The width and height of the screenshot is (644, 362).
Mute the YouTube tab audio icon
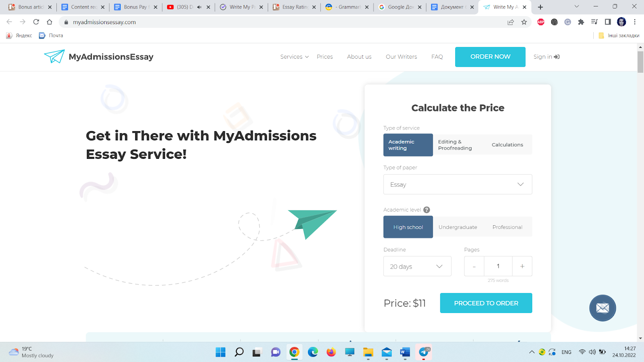tap(199, 7)
